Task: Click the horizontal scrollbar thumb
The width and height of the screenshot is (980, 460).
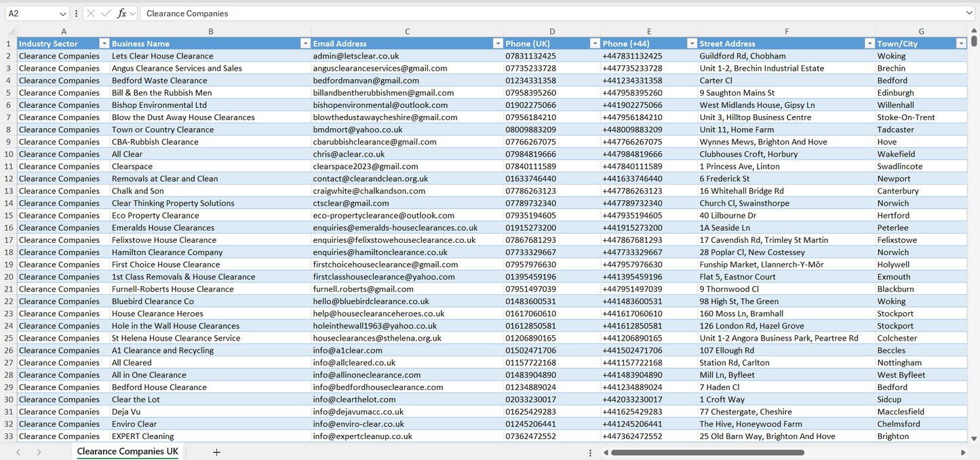Action: pyautogui.click(x=707, y=453)
